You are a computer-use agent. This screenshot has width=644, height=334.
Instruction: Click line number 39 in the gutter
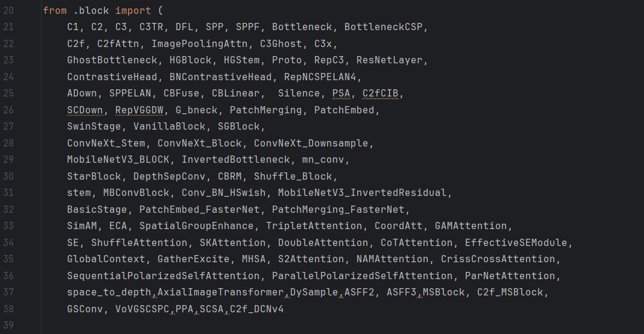tap(8, 326)
